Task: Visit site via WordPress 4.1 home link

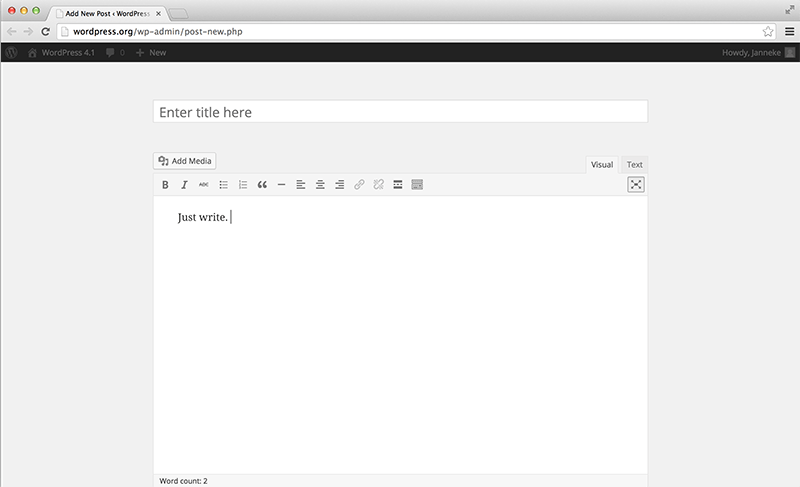Action: click(61, 53)
